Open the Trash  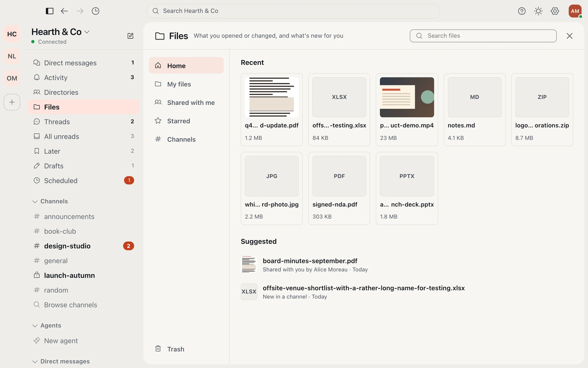tap(186, 349)
